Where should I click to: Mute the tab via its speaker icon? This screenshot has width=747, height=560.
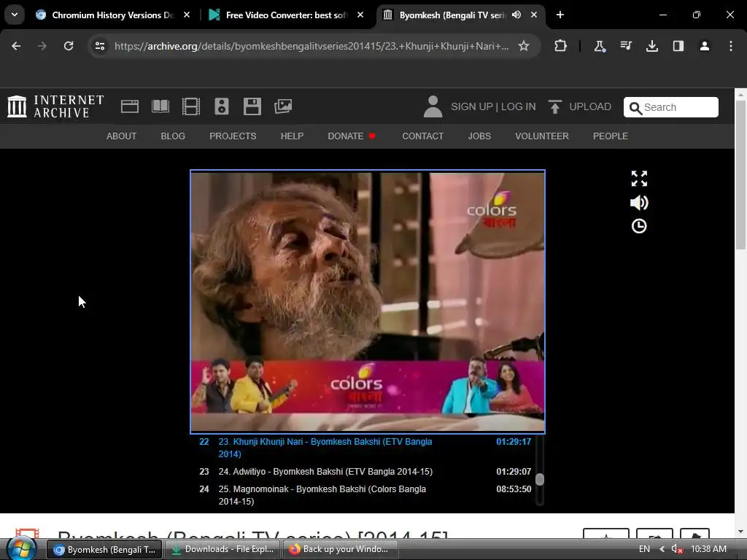516,15
